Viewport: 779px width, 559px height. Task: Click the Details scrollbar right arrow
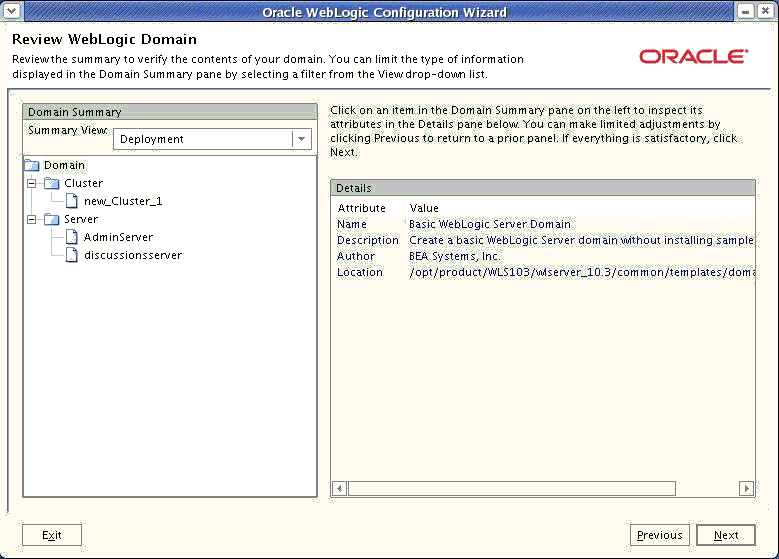pos(746,488)
